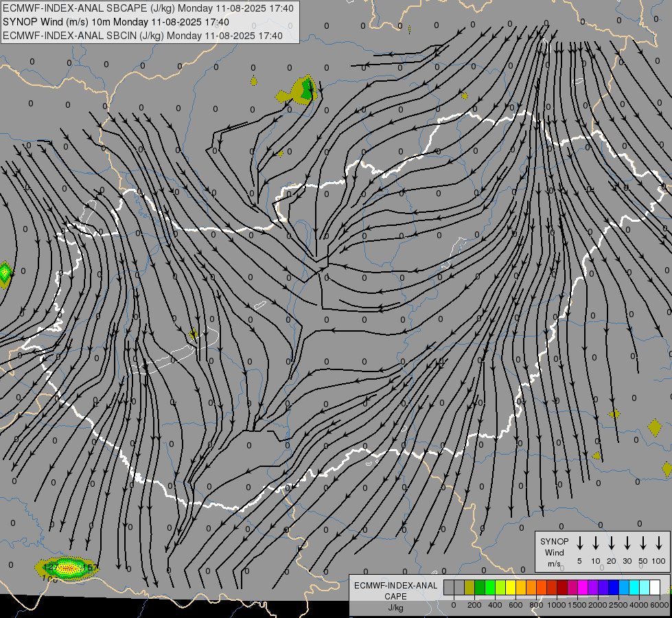The height and width of the screenshot is (618, 672).
Task: Click the SBCAPE title line
Action: [x=148, y=8]
